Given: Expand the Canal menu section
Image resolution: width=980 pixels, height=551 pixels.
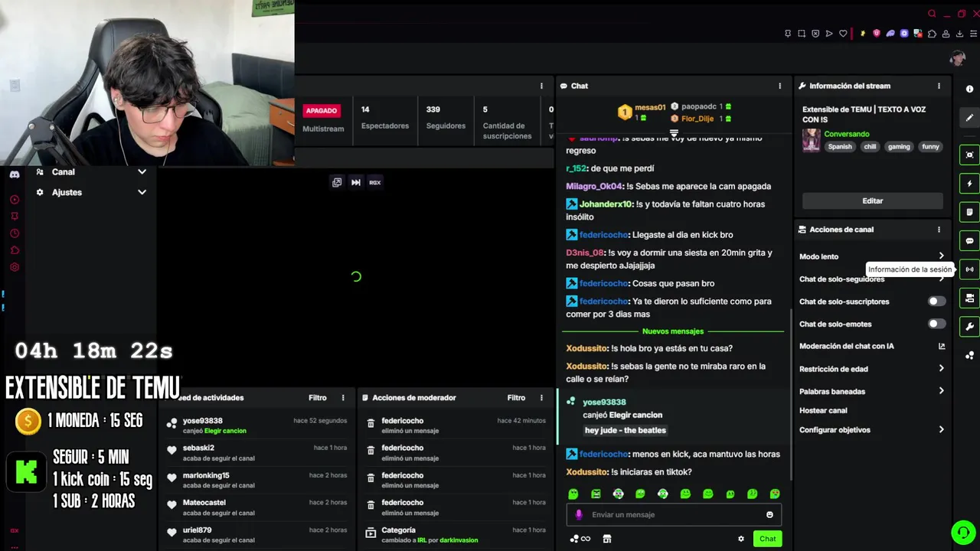Looking at the screenshot, I should (x=90, y=172).
